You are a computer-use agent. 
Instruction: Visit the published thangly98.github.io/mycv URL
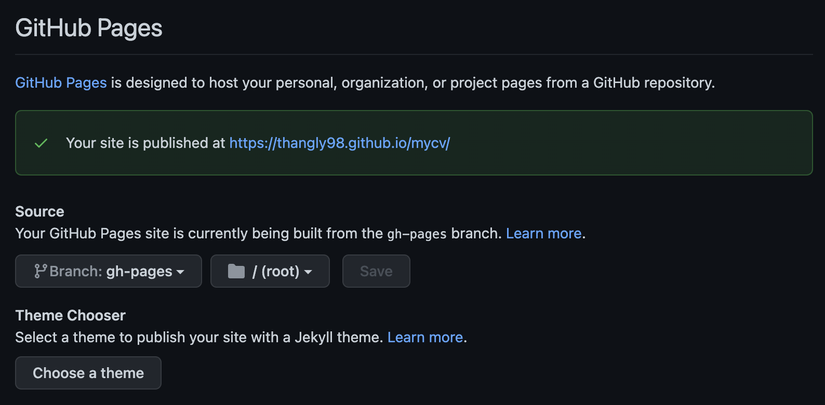coord(340,143)
